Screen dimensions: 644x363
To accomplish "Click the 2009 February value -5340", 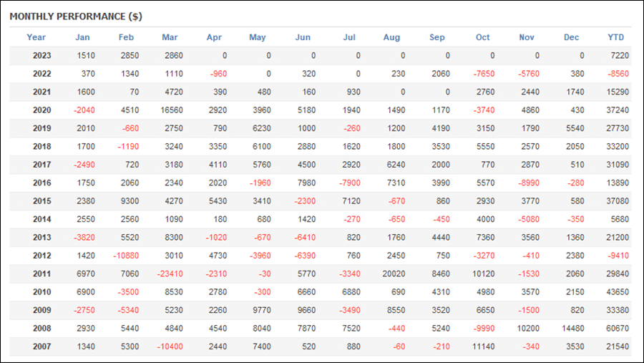I will pyautogui.click(x=128, y=310).
